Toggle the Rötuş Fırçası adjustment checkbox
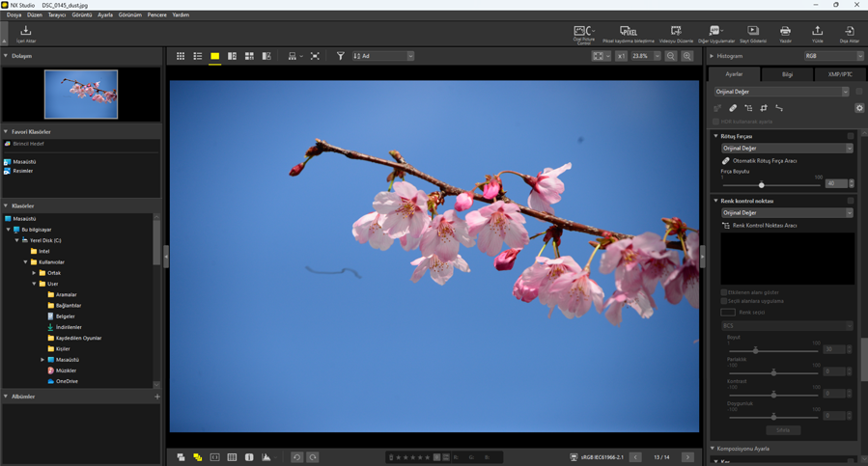 click(851, 136)
